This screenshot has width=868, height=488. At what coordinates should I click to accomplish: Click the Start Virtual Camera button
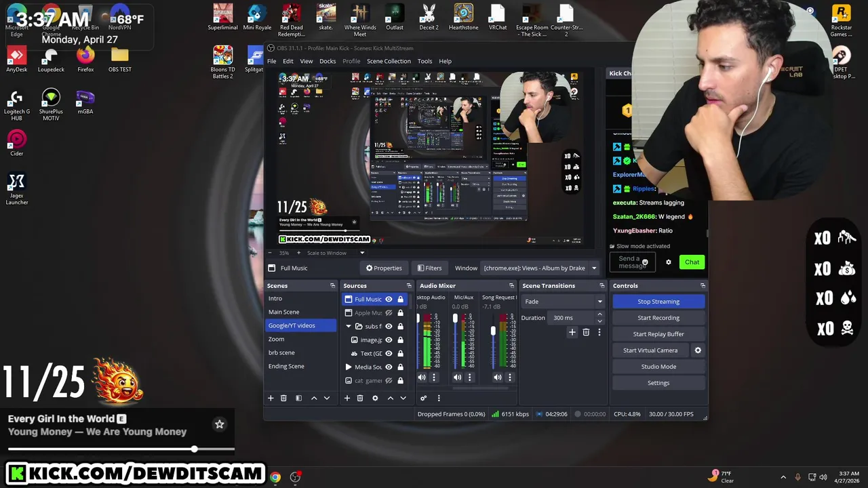tap(650, 350)
